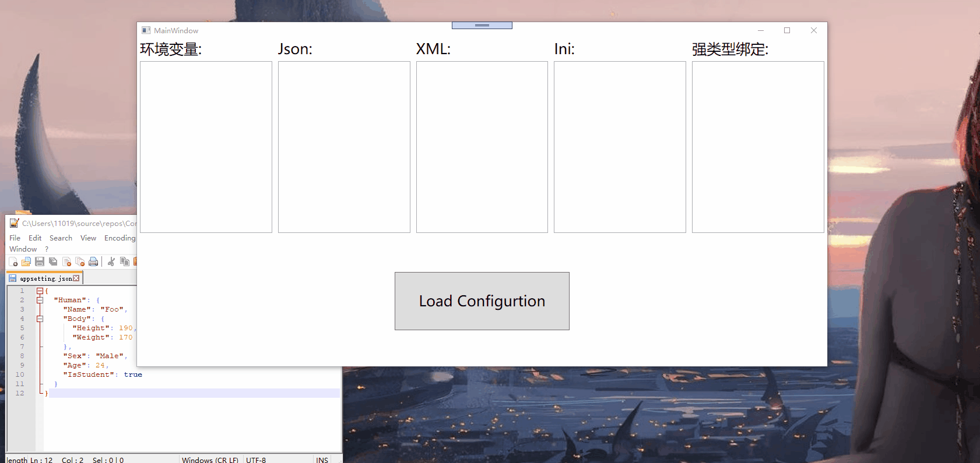
Task: Click the Sel : 0 | 0 status entry
Action: point(108,460)
